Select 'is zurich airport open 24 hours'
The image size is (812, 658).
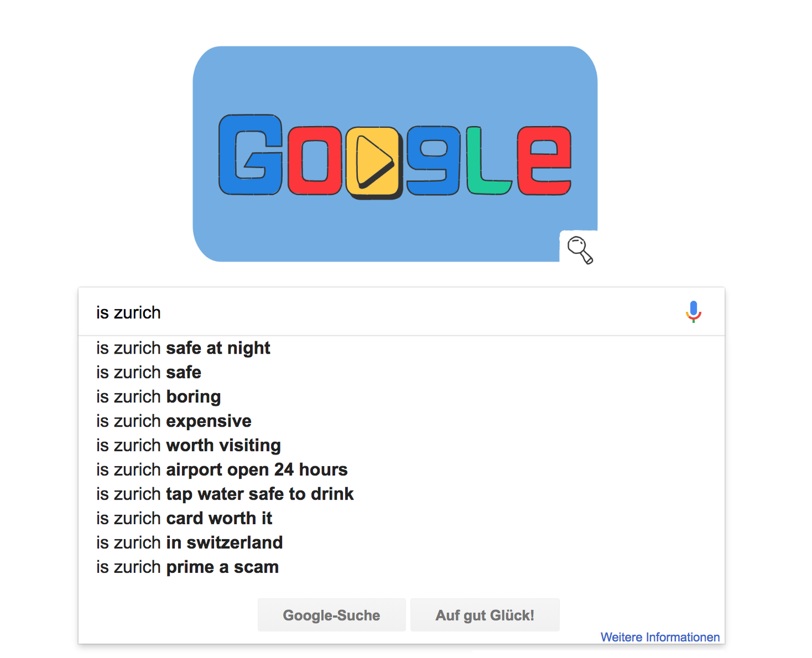pyautogui.click(x=222, y=470)
